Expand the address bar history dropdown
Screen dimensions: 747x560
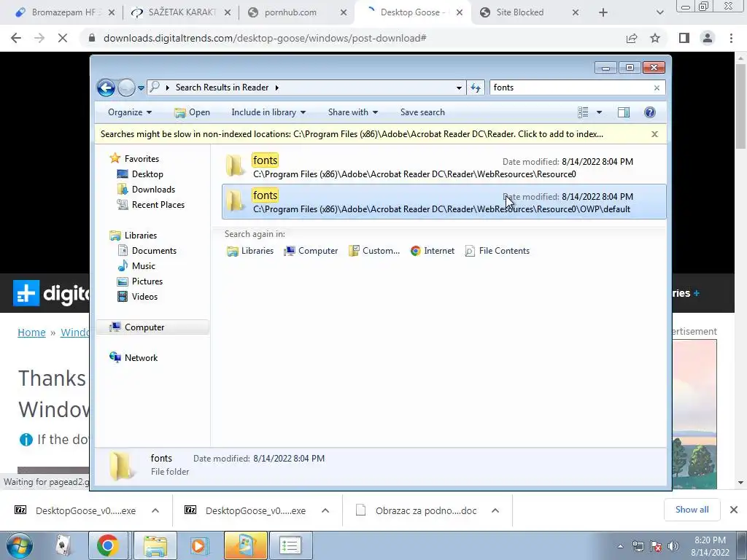tap(459, 87)
